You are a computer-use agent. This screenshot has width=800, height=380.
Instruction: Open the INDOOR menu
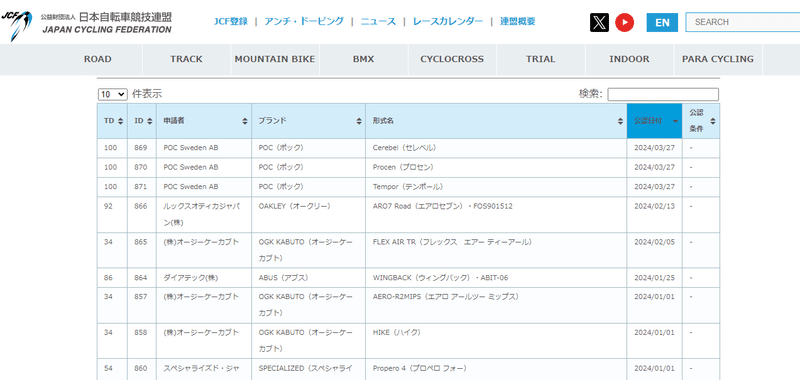[629, 59]
